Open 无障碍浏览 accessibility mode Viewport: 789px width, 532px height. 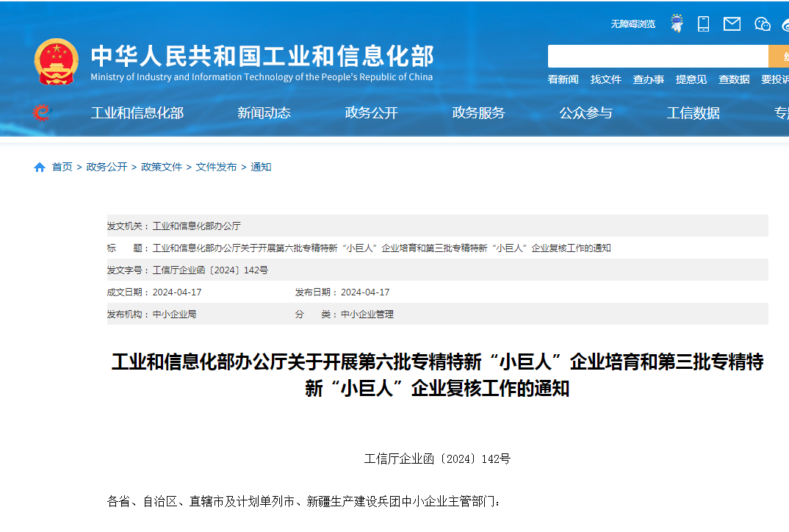click(x=633, y=24)
